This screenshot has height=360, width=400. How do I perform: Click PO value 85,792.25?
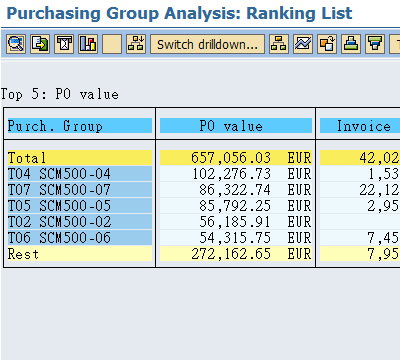click(x=236, y=206)
